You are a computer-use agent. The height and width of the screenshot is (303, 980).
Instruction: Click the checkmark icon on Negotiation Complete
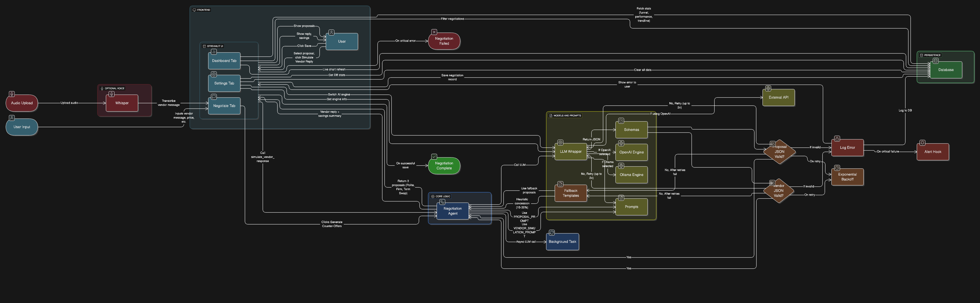pyautogui.click(x=434, y=156)
